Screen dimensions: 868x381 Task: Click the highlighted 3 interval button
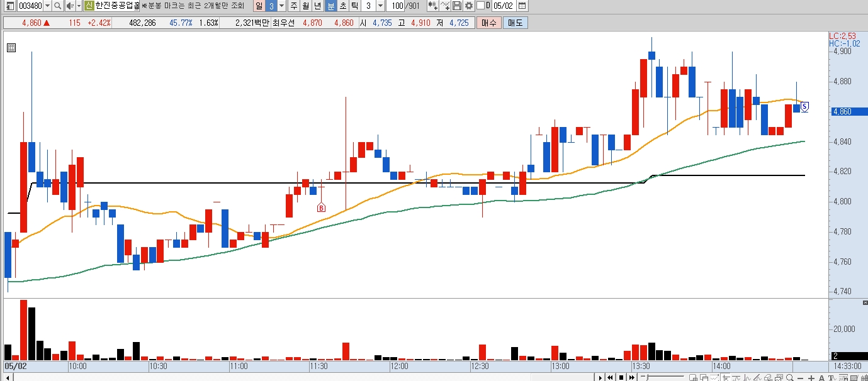(271, 6)
